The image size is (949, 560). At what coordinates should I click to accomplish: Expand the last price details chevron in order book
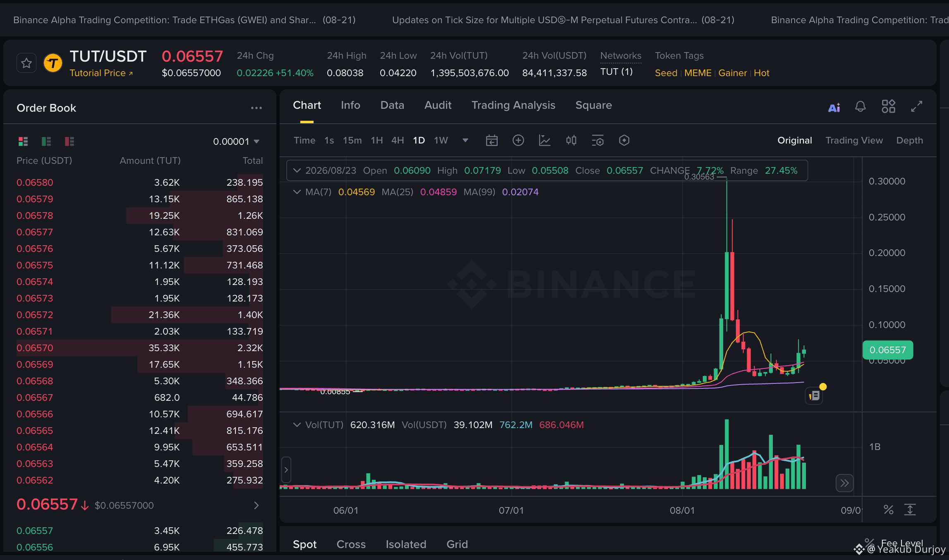tap(256, 505)
